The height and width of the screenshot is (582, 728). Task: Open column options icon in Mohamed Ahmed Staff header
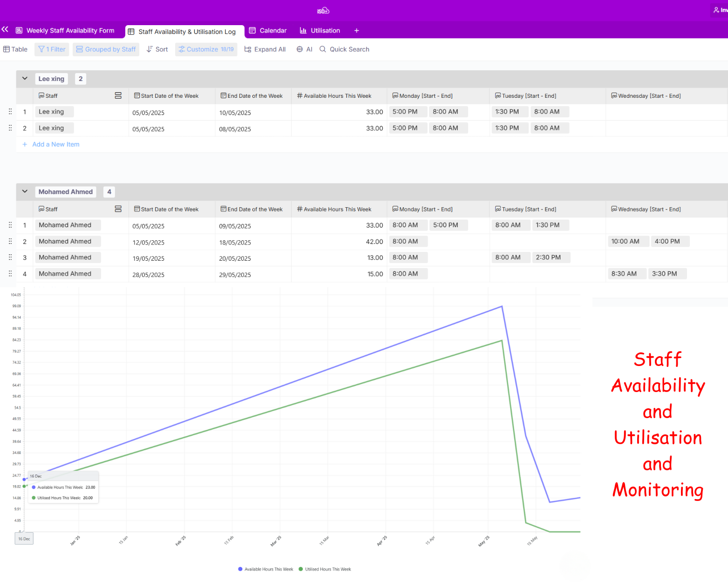coord(118,209)
